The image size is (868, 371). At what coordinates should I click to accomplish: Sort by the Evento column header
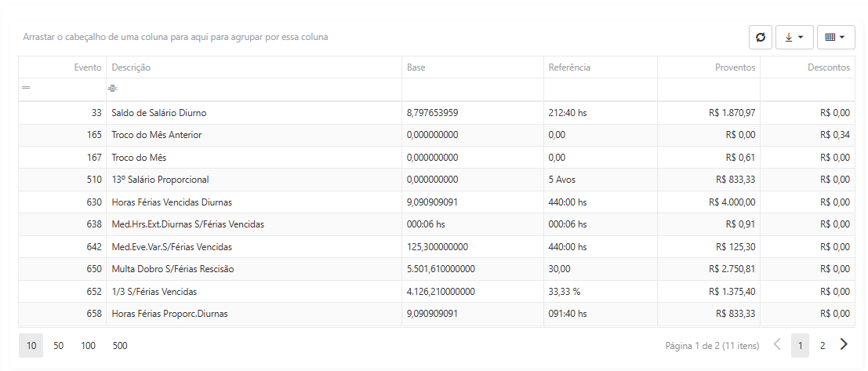click(x=63, y=67)
